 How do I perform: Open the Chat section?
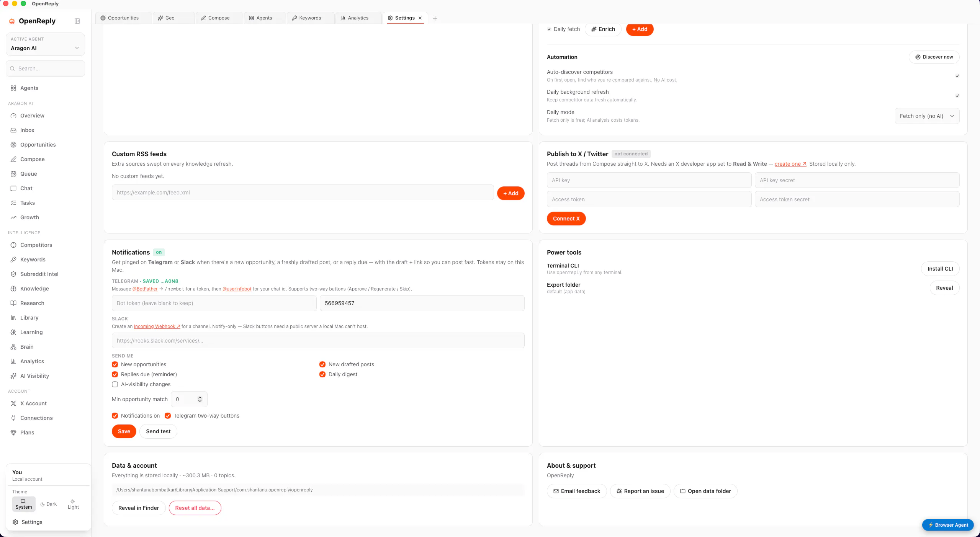pyautogui.click(x=45, y=188)
